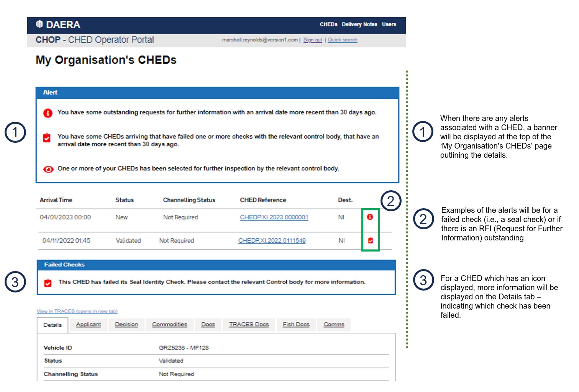579x392 pixels.
Task: Click arrival time 04/01/2023 00:00
Action: pyautogui.click(x=66, y=217)
